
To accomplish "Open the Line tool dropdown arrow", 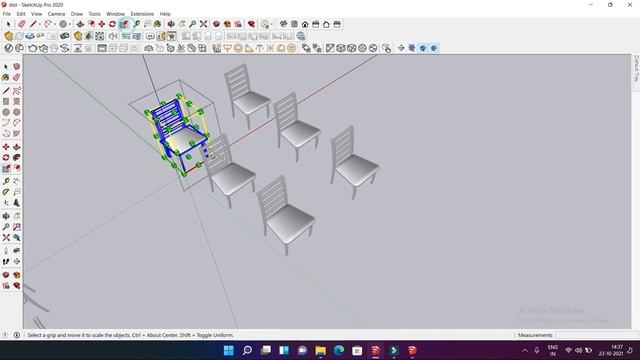I will coord(40,24).
